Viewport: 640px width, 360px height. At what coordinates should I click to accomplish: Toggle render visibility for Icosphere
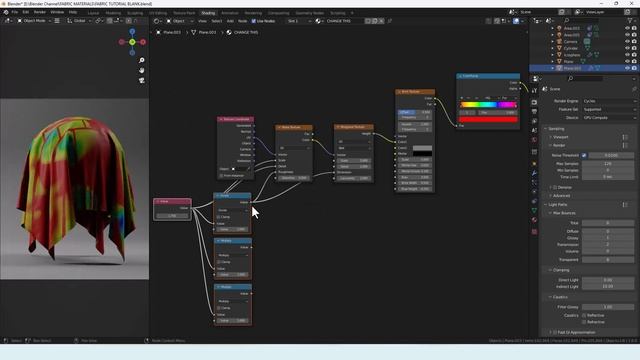point(634,55)
